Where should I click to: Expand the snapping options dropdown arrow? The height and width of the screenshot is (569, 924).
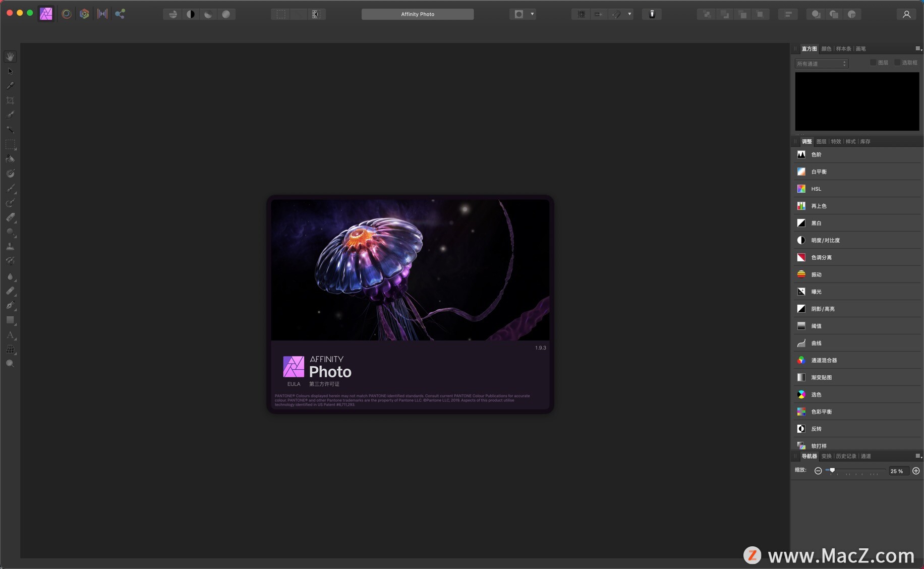pyautogui.click(x=629, y=14)
